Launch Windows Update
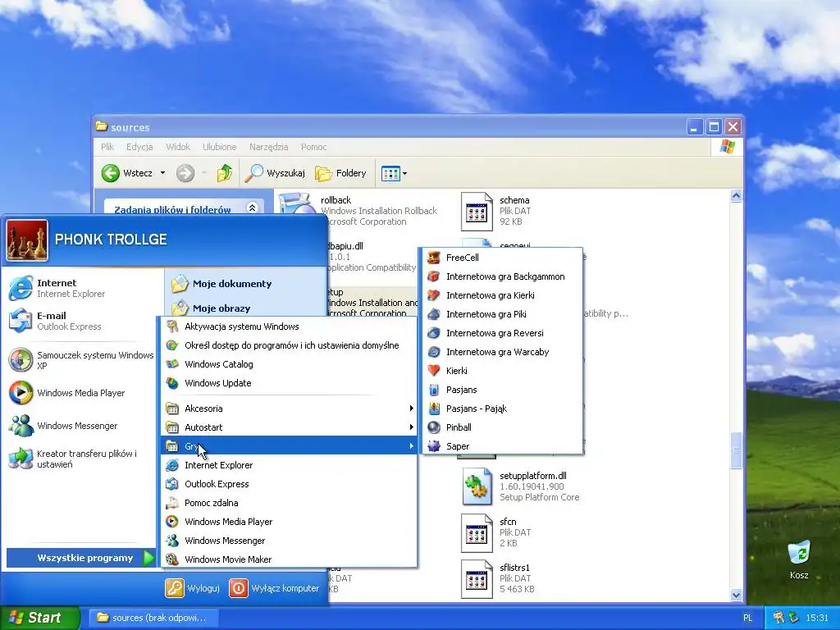 coord(289,383)
